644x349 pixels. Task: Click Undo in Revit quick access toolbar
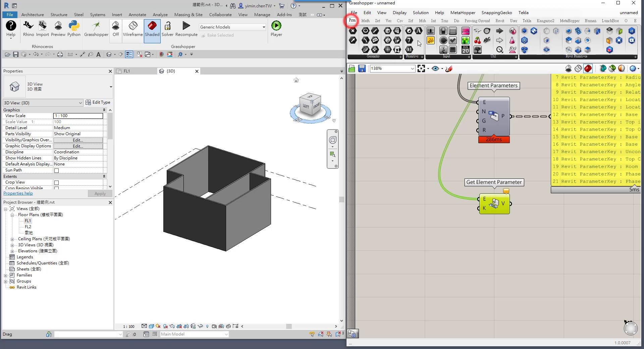click(x=36, y=54)
